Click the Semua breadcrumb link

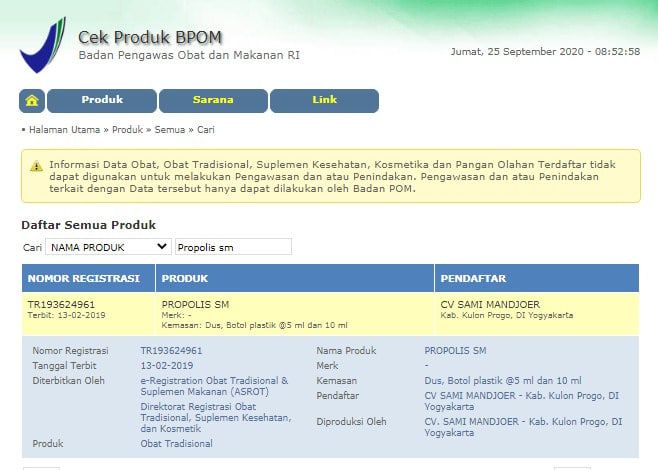[x=170, y=130]
